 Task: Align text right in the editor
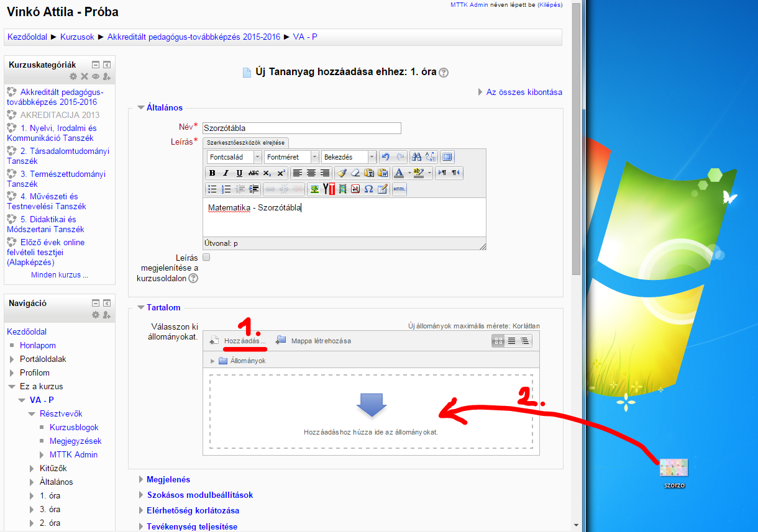(x=325, y=173)
